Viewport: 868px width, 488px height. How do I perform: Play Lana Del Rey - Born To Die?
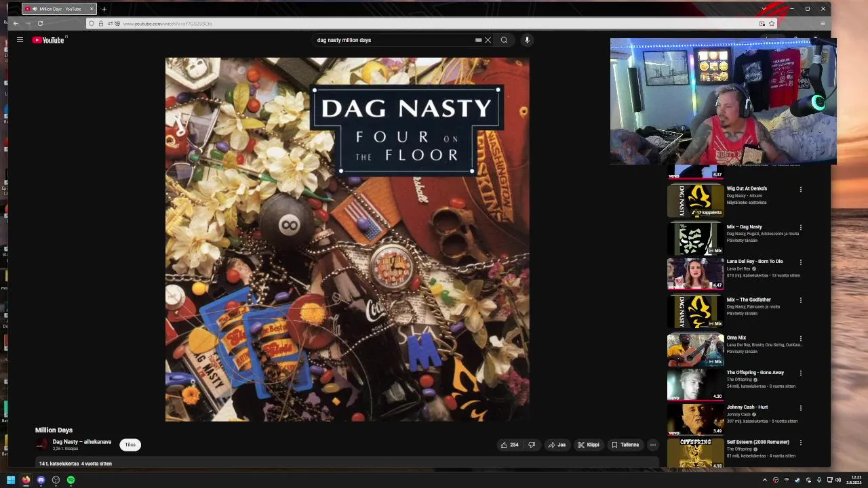click(696, 274)
